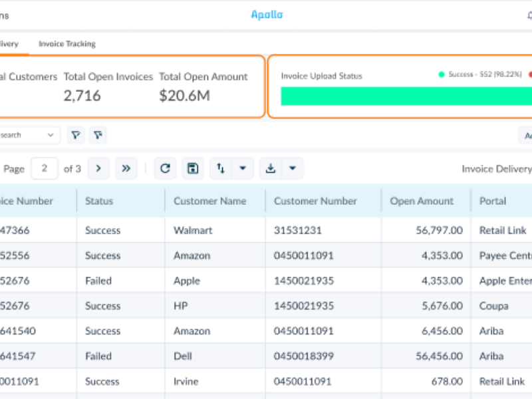Viewport: 532px width, 399px height.
Task: Click the sort arrows icon
Action: coord(221,169)
